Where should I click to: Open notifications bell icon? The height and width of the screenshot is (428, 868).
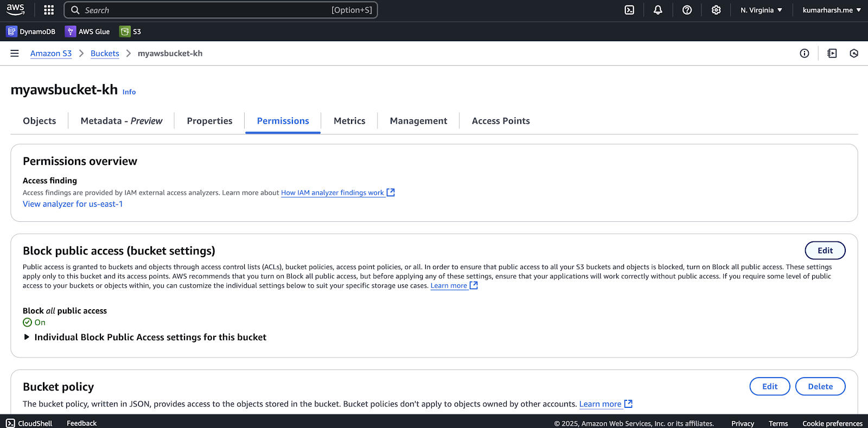pos(658,10)
